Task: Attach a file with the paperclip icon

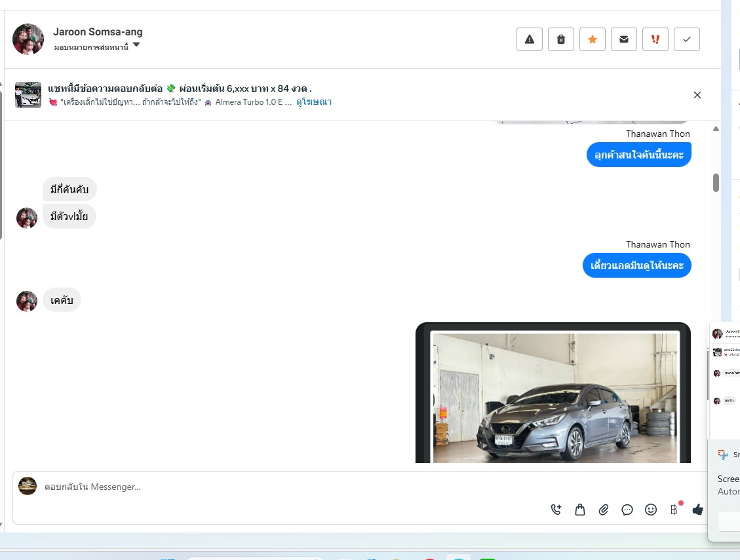Action: tap(604, 510)
